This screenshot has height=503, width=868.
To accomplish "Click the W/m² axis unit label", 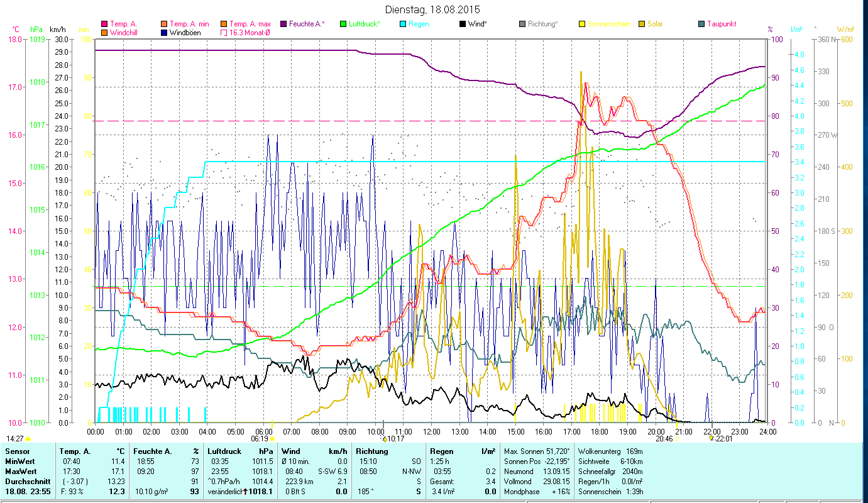I will 845,30.
